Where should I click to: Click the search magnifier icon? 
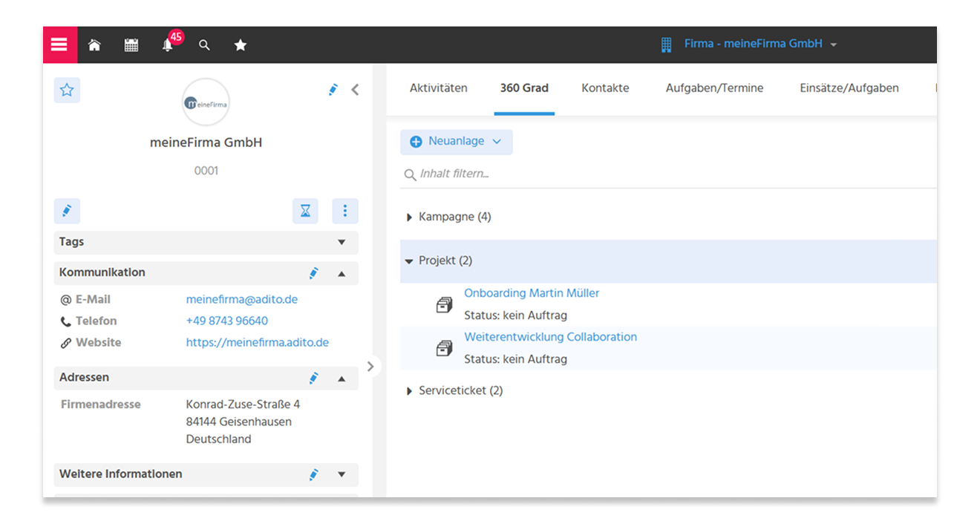tap(204, 45)
